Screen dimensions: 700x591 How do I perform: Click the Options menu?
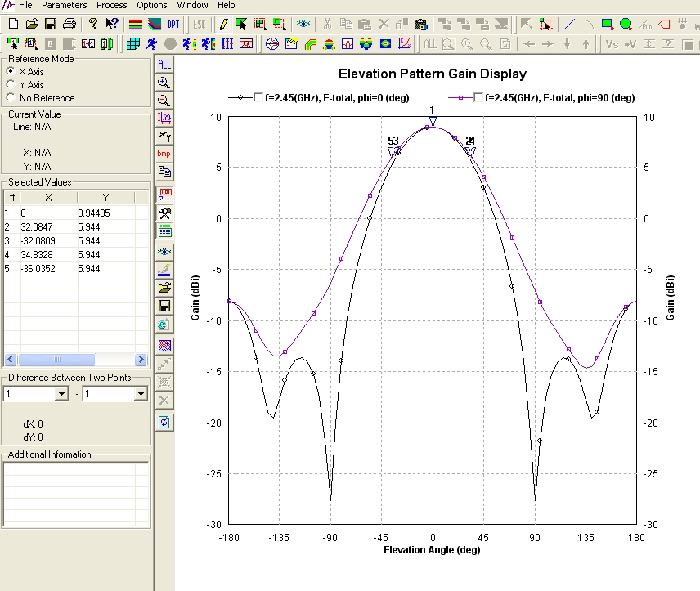pyautogui.click(x=151, y=5)
